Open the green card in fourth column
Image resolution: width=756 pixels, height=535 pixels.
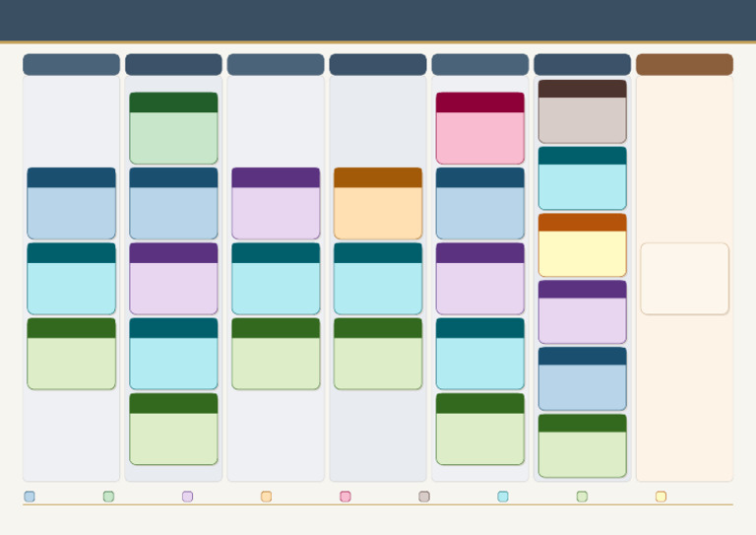(x=378, y=354)
